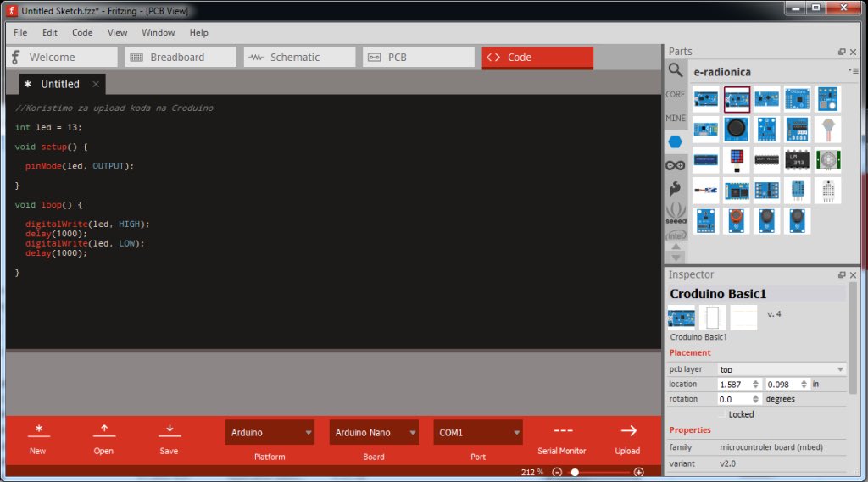This screenshot has height=482, width=868.
Task: Pick the first Croduino board part
Action: pos(706,100)
